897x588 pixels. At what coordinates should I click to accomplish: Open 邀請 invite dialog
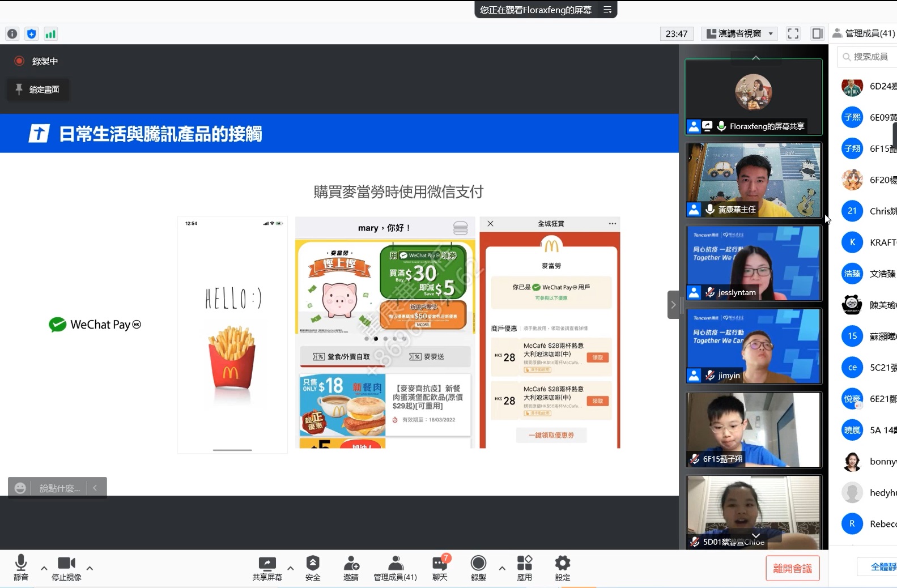351,568
